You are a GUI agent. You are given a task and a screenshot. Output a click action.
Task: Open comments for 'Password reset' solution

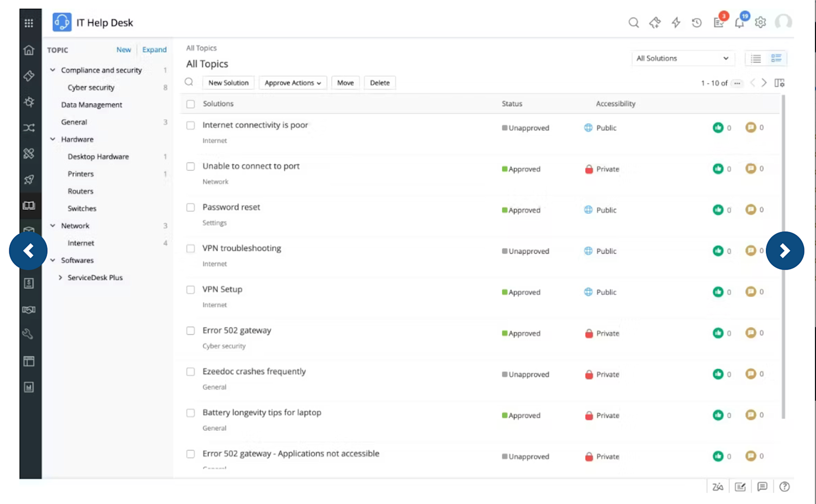751,210
